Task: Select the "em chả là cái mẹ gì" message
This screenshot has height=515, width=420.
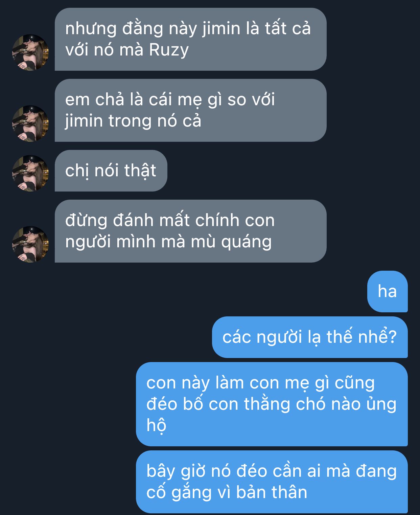Action: (x=190, y=110)
